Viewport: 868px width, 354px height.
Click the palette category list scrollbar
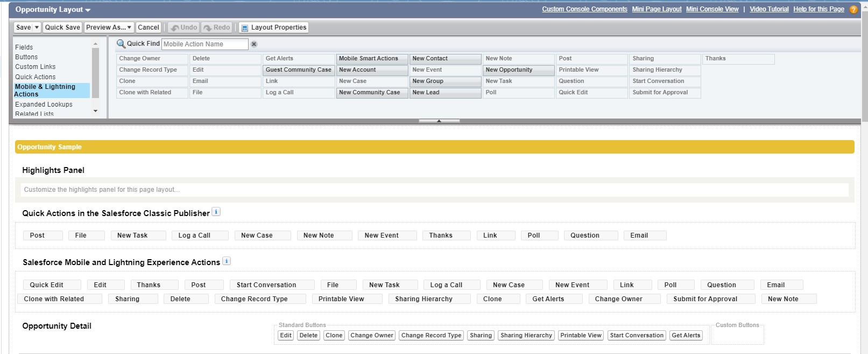[x=95, y=73]
